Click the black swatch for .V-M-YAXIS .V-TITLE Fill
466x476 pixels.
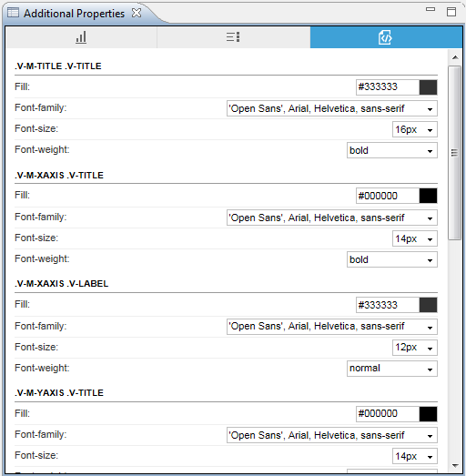[x=428, y=414]
